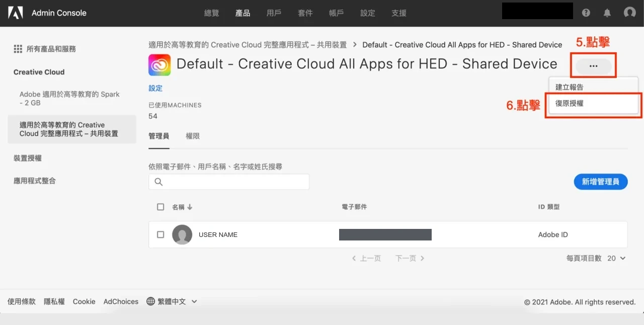Viewport: 644px width, 325px height.
Task: Check the USER NAME row checkbox
Action: [x=160, y=234]
